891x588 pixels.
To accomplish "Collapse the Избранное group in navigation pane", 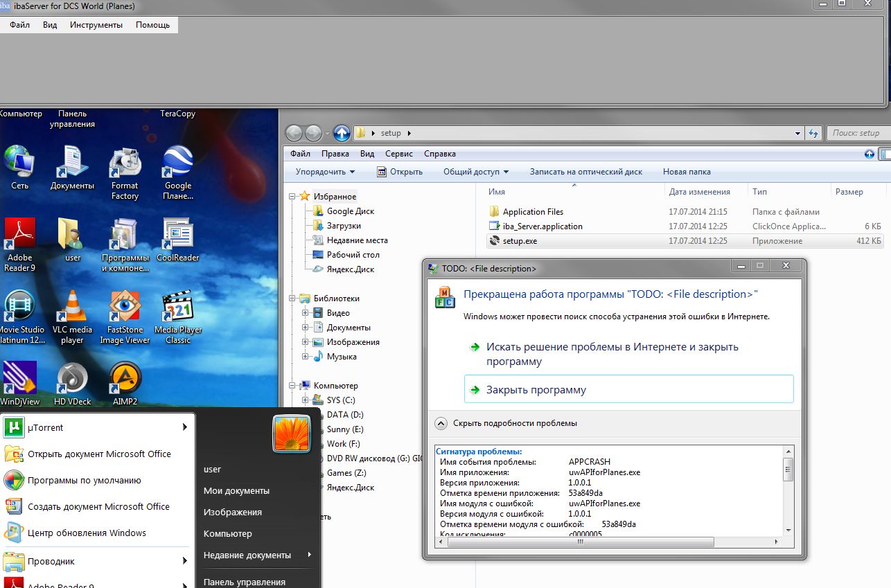I will [293, 197].
